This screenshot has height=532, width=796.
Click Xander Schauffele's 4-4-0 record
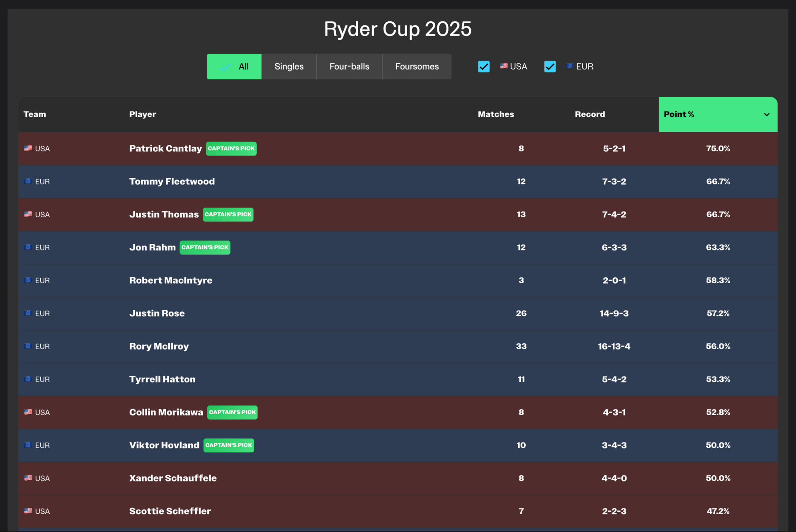(614, 478)
